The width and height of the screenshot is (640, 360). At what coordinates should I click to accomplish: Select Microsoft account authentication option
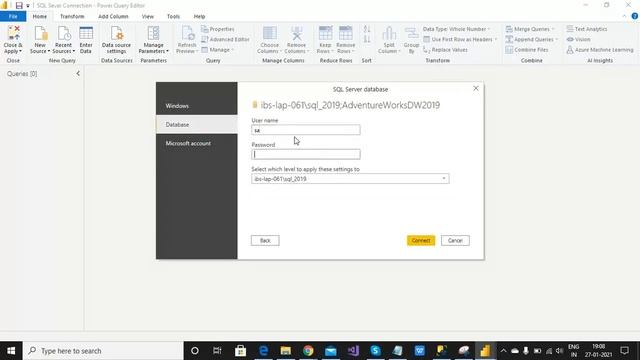pyautogui.click(x=196, y=143)
